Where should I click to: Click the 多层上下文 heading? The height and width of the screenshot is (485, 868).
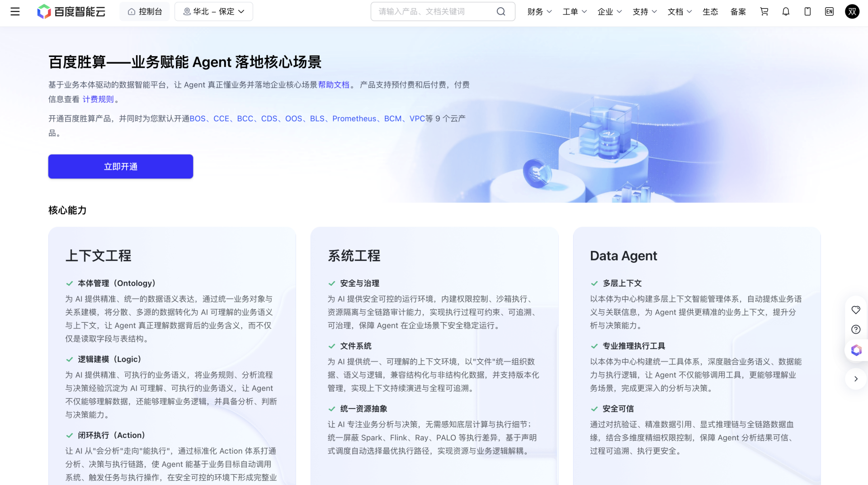[622, 283]
